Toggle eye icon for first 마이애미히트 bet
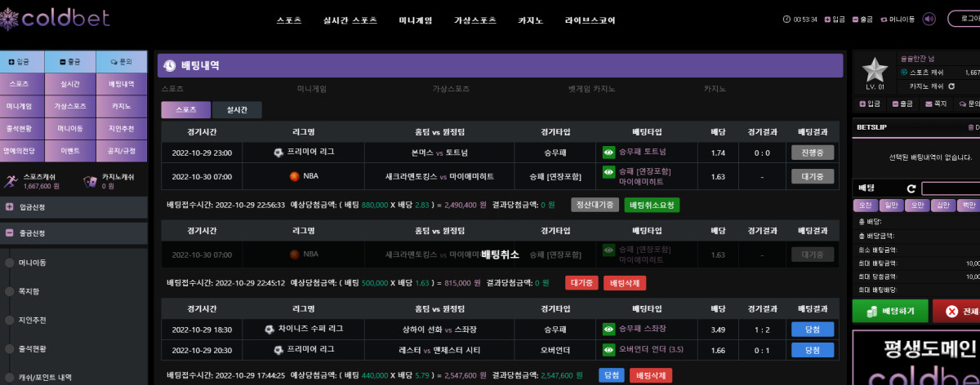 pyautogui.click(x=608, y=172)
